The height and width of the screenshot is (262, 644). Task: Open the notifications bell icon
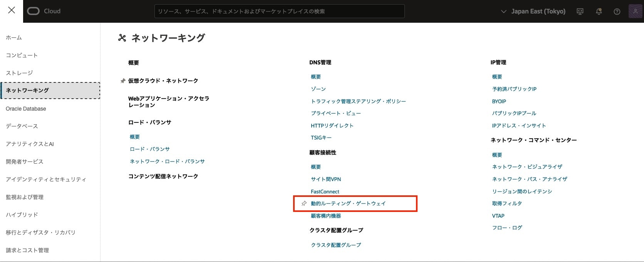[x=599, y=12]
